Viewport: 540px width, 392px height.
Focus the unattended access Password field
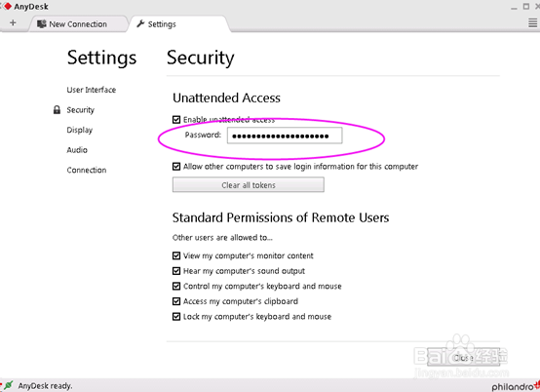click(285, 136)
